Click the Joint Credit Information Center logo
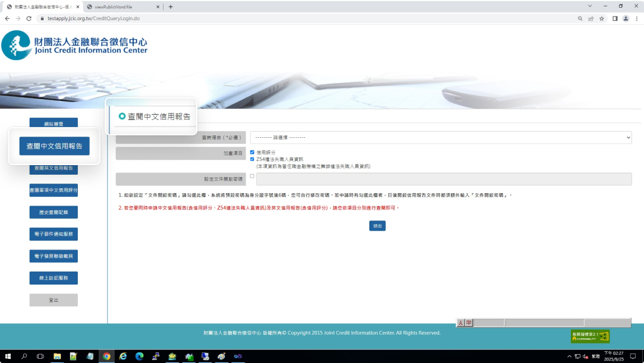Viewport: 644px width, 363px height. [x=74, y=45]
